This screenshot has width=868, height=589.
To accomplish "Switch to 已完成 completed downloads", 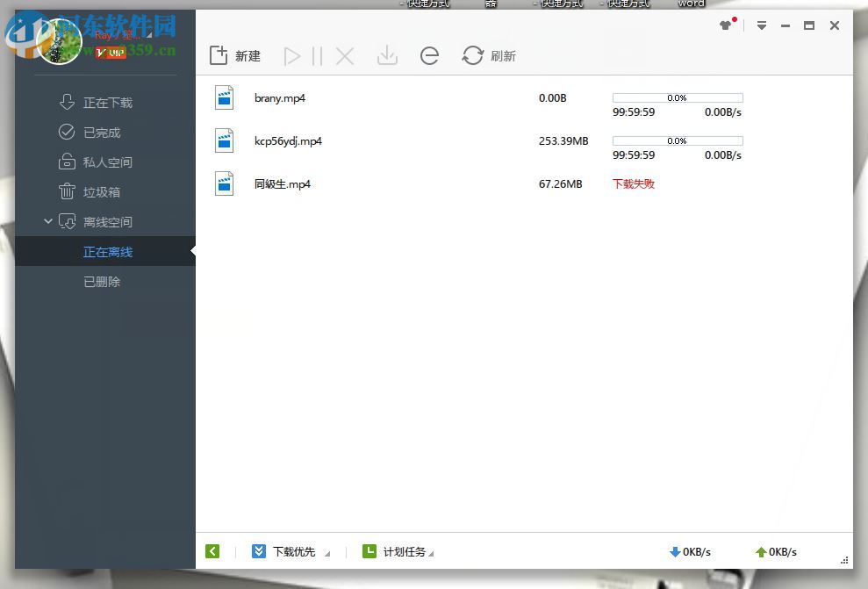I will click(102, 132).
